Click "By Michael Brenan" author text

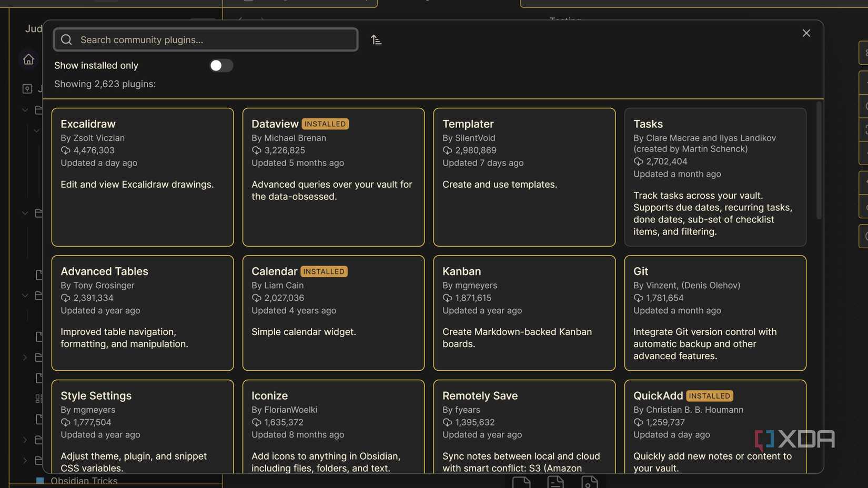coord(289,138)
